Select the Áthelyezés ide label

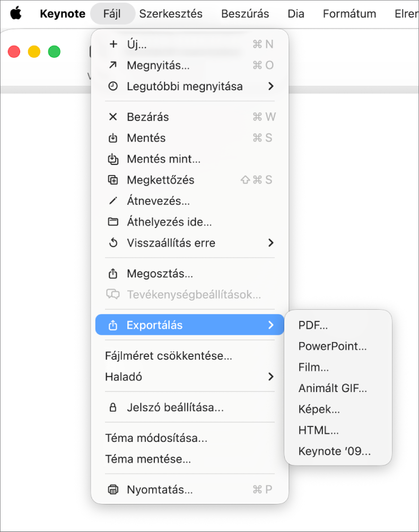click(169, 222)
